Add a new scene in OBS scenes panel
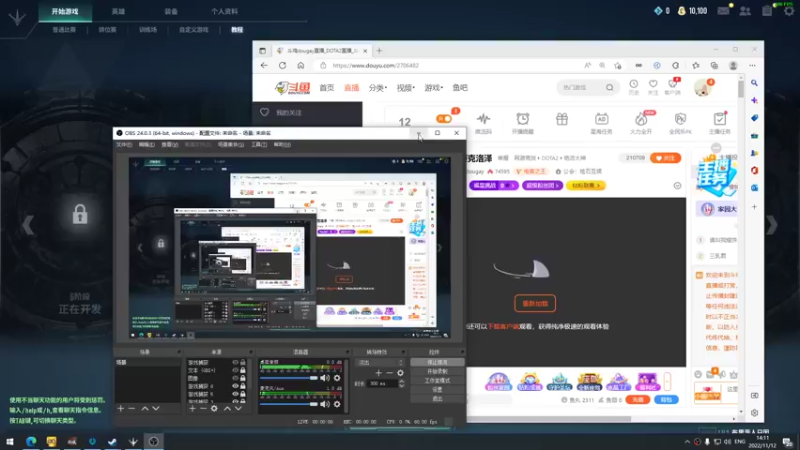 tap(120, 409)
